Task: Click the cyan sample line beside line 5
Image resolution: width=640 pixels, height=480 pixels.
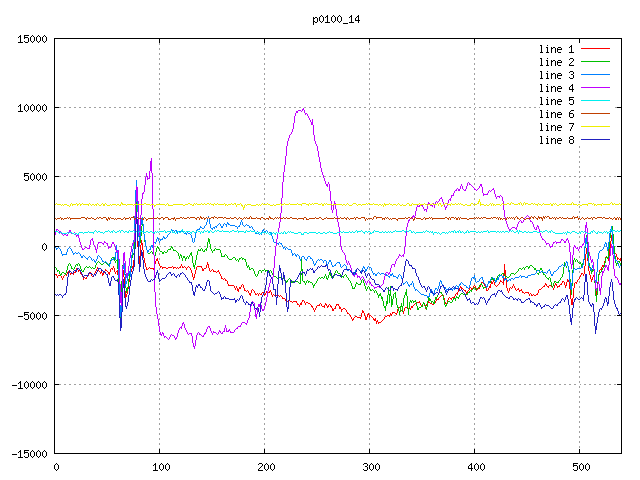Action: (595, 101)
